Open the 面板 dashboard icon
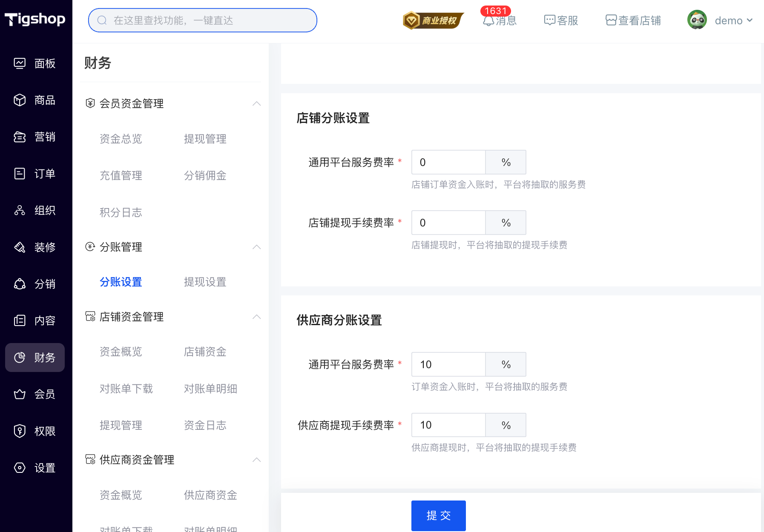This screenshot has width=764, height=532. tap(20, 63)
